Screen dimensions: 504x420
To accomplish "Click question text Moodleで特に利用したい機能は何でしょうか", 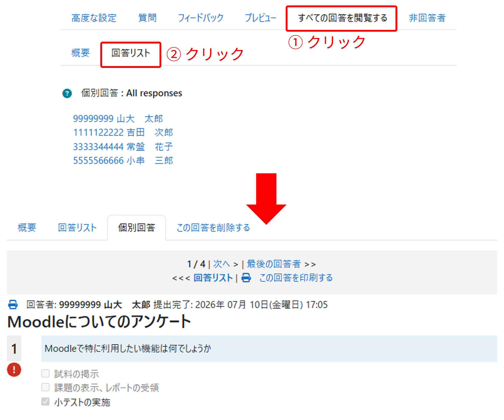I will 128,348.
